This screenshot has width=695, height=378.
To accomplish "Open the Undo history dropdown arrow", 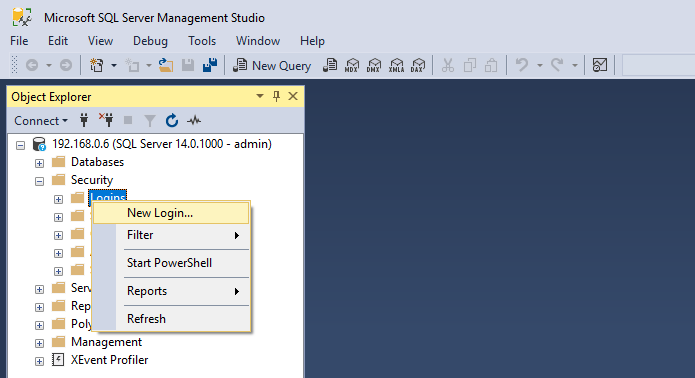I will [x=539, y=66].
